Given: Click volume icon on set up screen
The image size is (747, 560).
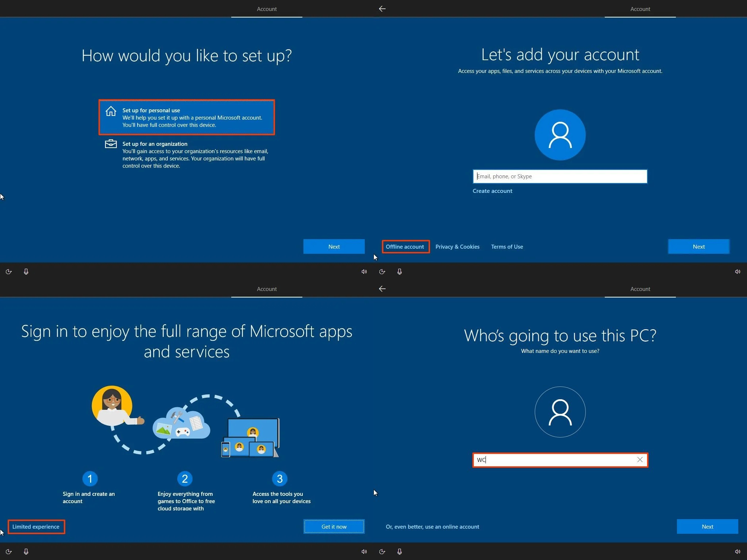Looking at the screenshot, I should (364, 272).
